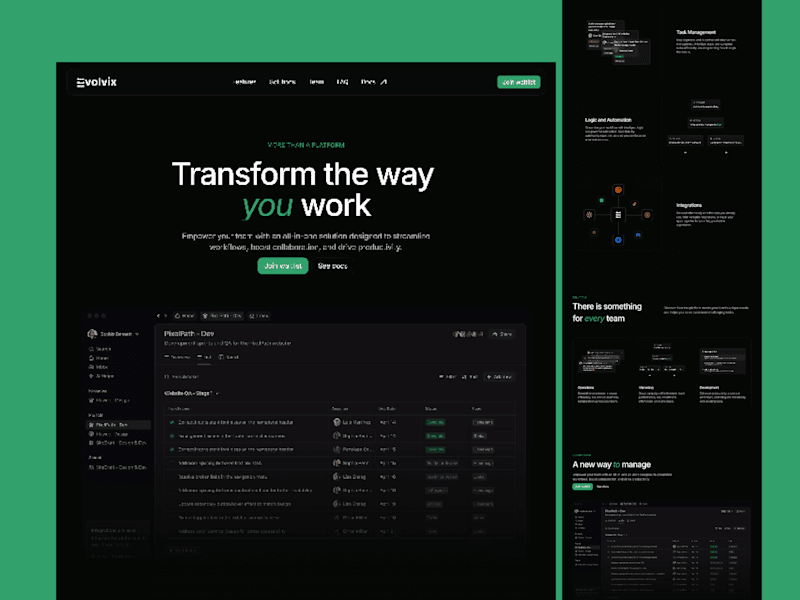This screenshot has width=800, height=600.
Task: Click the Sort button above the task table
Action: 470,377
